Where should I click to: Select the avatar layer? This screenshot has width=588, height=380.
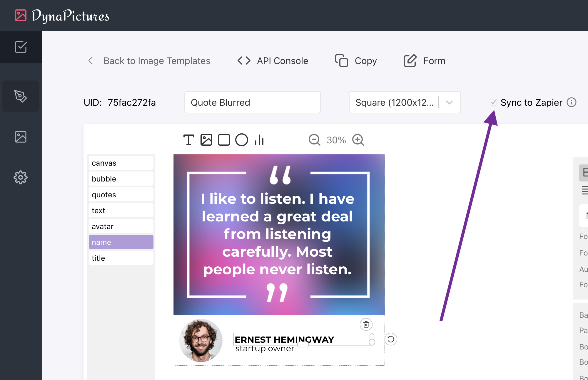pos(121,226)
